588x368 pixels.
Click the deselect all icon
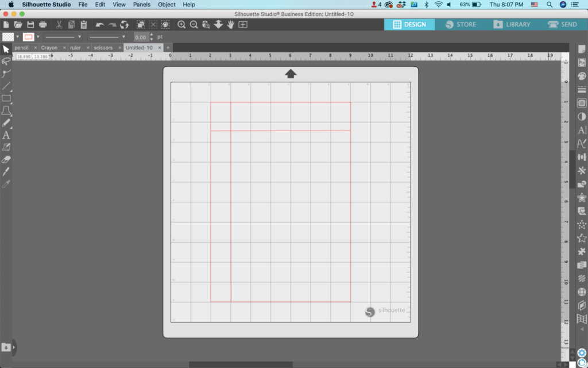(153, 25)
